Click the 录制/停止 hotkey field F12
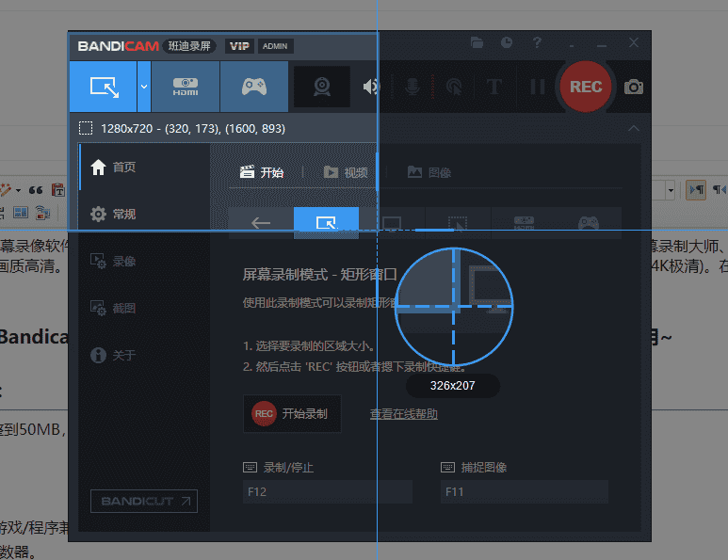This screenshot has width=728, height=560. point(327,491)
